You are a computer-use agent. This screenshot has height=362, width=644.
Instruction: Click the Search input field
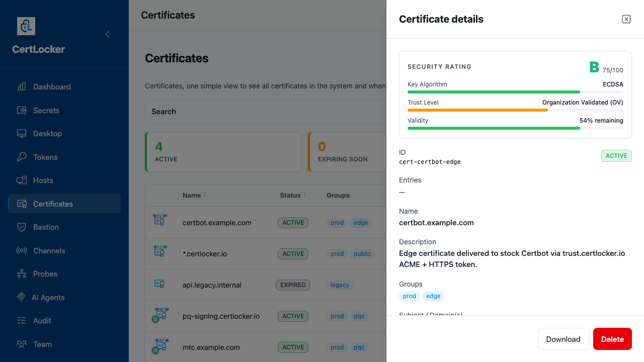pyautogui.click(x=266, y=112)
